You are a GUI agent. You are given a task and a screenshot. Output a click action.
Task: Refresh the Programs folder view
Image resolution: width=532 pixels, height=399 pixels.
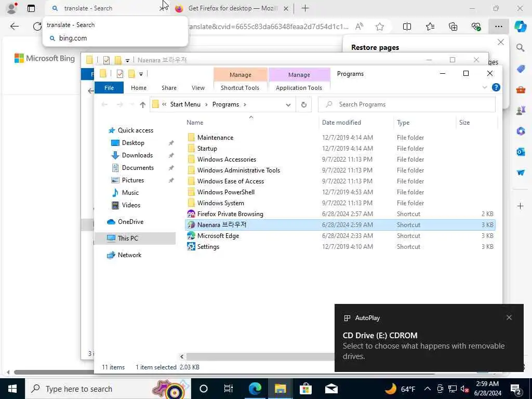303,104
